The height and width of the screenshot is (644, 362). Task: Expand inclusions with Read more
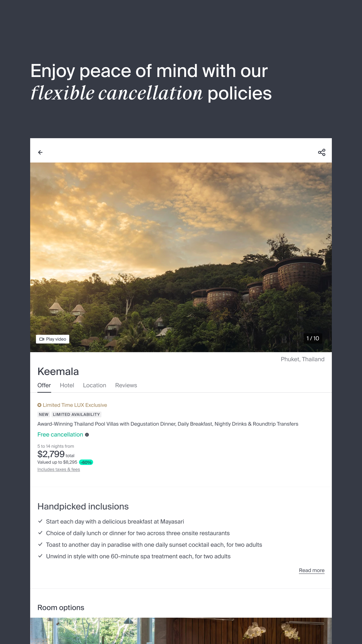(312, 570)
